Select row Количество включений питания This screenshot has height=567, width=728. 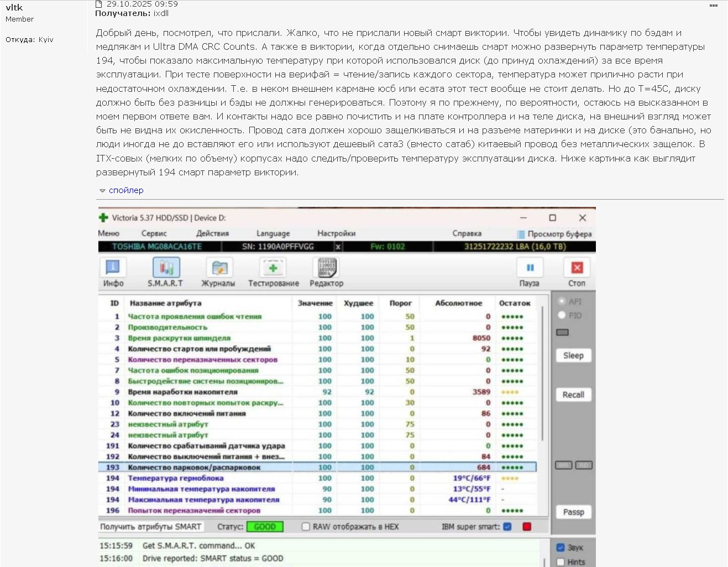(317, 413)
